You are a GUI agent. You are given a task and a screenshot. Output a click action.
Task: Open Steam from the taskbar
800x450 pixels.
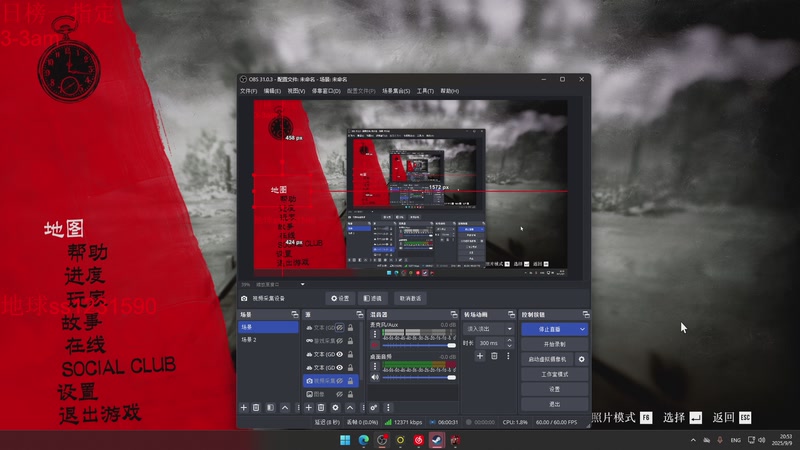[x=437, y=440]
